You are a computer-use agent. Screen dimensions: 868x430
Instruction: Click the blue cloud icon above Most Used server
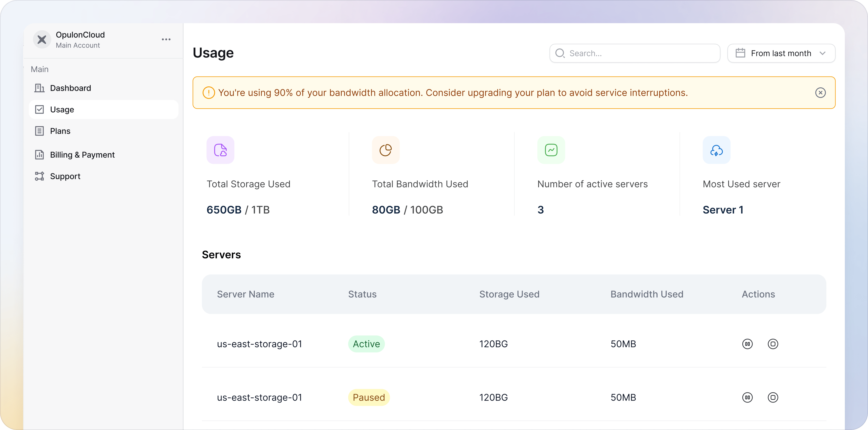pos(716,150)
